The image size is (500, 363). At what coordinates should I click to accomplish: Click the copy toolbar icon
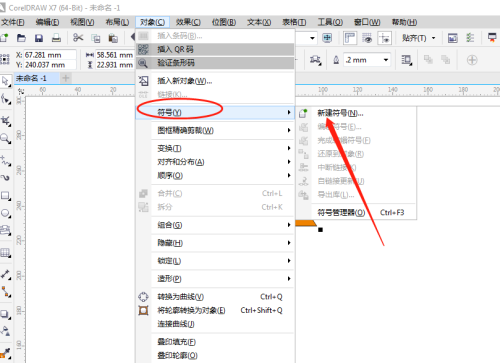tap(96, 38)
